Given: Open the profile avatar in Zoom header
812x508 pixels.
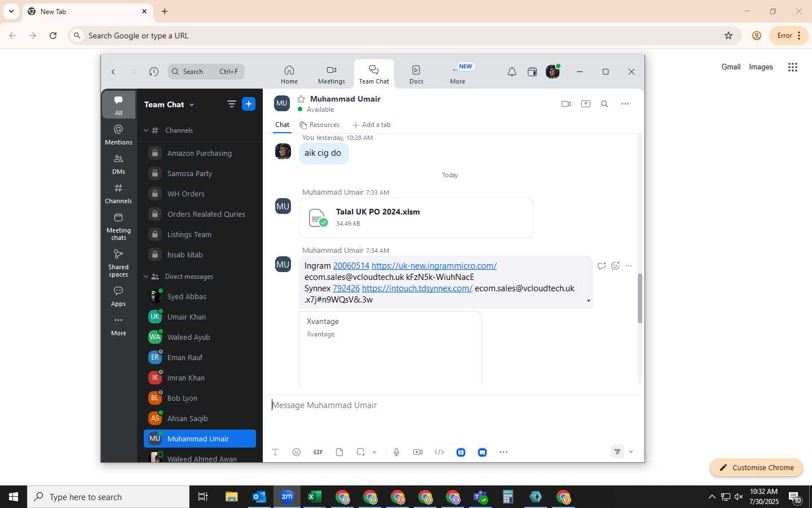Looking at the screenshot, I should point(553,72).
